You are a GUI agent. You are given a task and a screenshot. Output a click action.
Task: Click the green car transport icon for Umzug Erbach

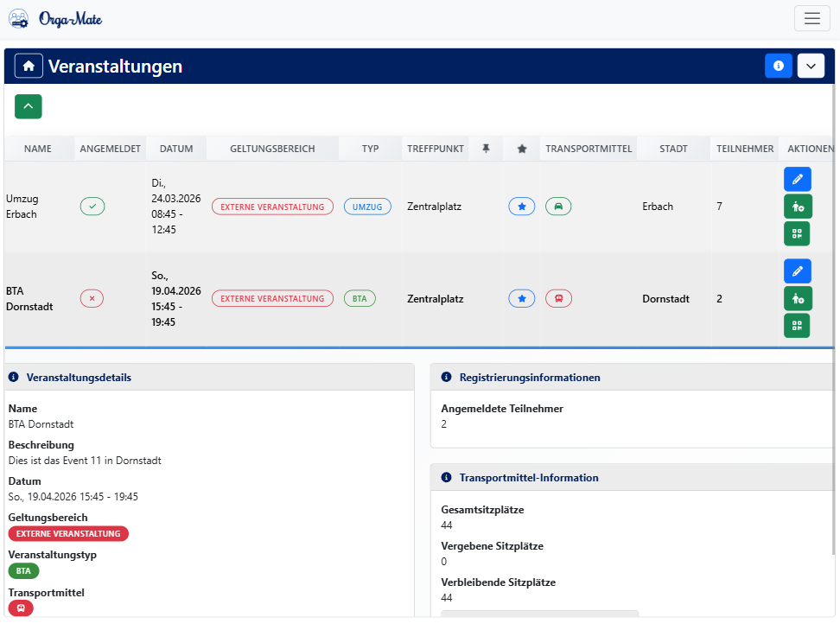click(558, 206)
